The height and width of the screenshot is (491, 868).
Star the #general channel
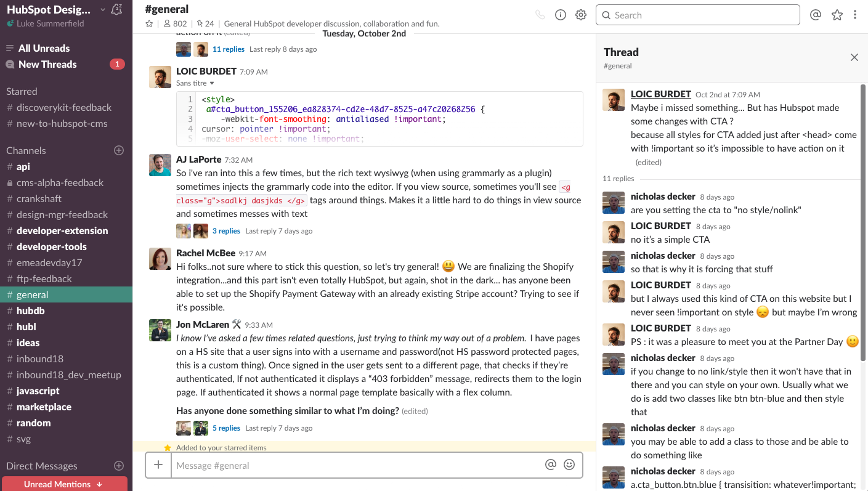[149, 24]
